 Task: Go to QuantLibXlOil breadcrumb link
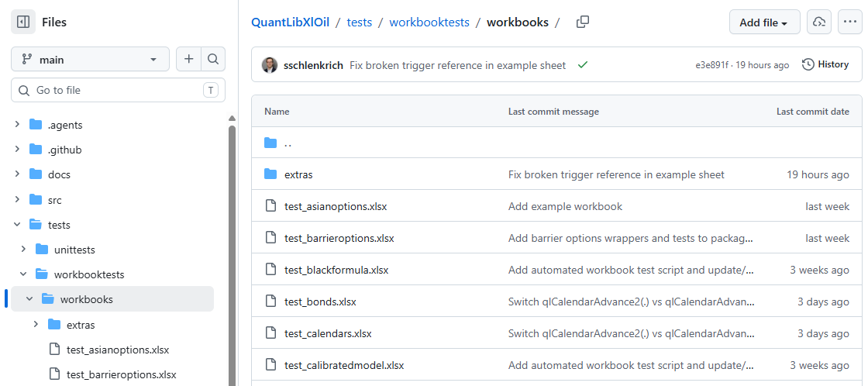click(x=290, y=22)
